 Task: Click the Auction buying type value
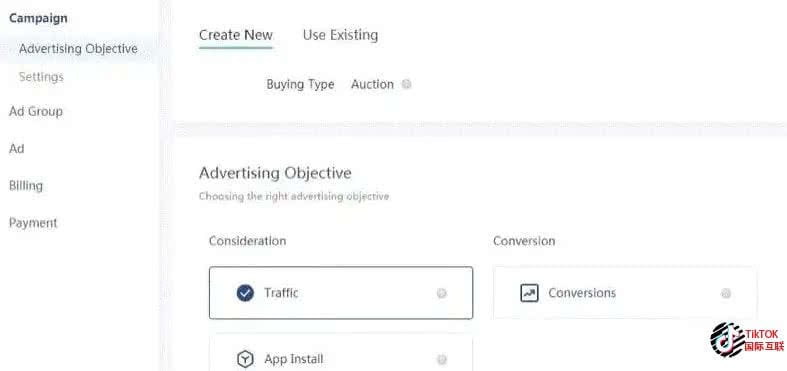372,84
